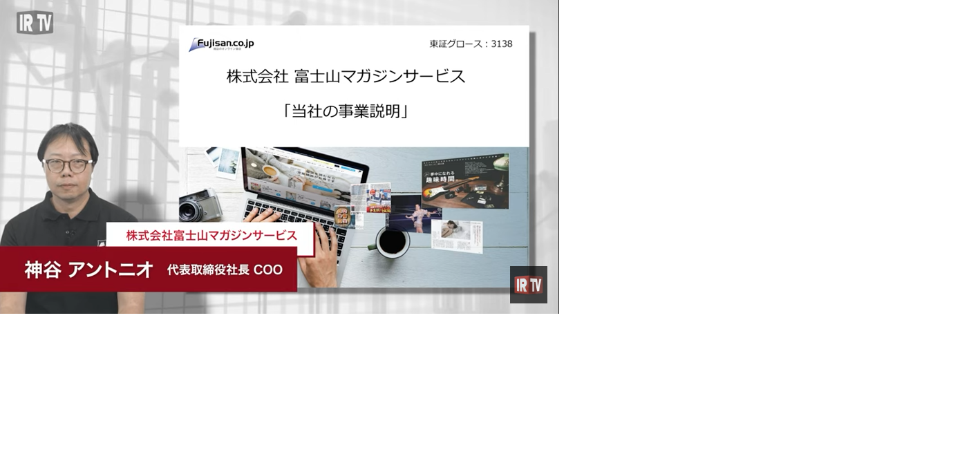This screenshot has height=452, width=980.
Task: Click the name '神谷 アントニオ'
Action: 88,270
